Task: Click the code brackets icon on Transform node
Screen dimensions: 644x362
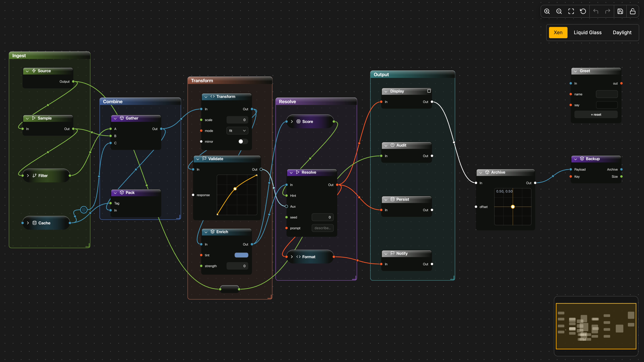Action: [213, 97]
